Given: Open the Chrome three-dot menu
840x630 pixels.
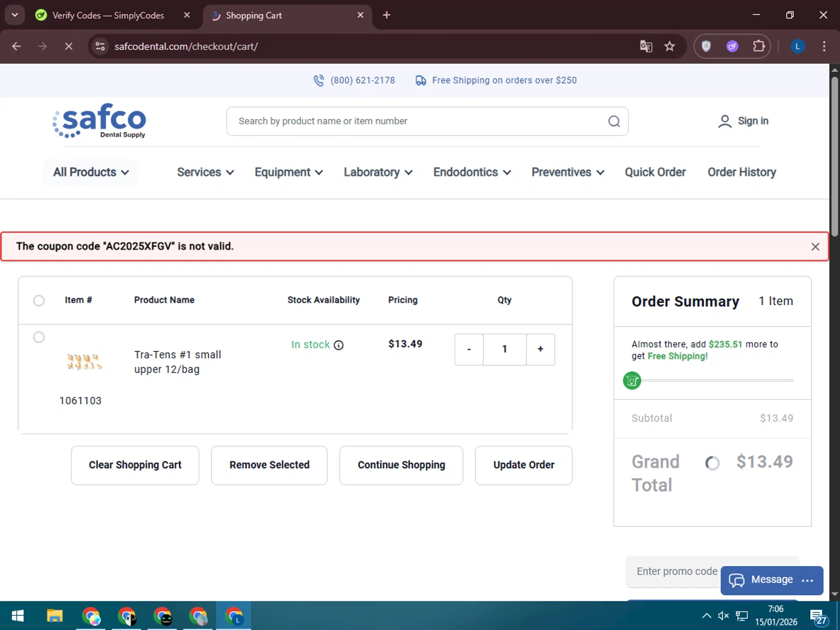Looking at the screenshot, I should [x=824, y=46].
